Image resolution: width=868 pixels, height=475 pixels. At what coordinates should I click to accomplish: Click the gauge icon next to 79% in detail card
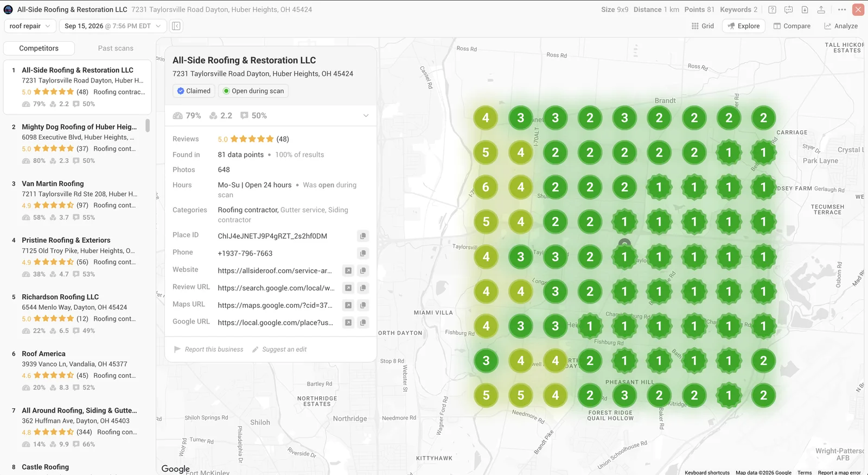click(x=177, y=116)
